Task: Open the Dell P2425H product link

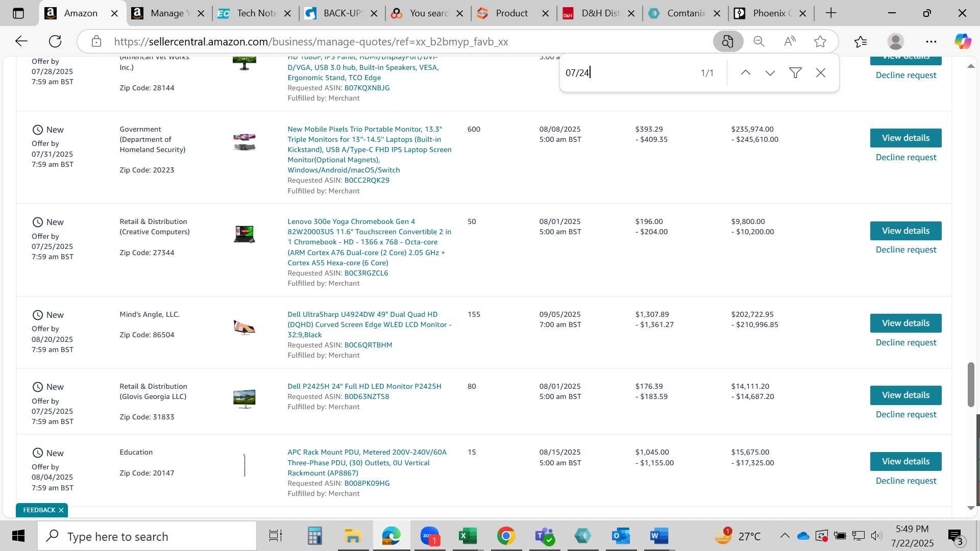Action: coord(364,386)
